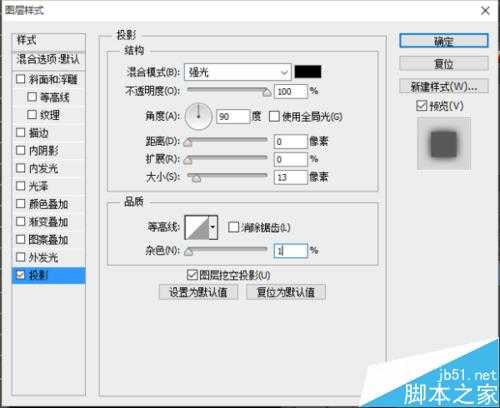Enable the 渐变叠加 style checkbox

pyautogui.click(x=21, y=221)
